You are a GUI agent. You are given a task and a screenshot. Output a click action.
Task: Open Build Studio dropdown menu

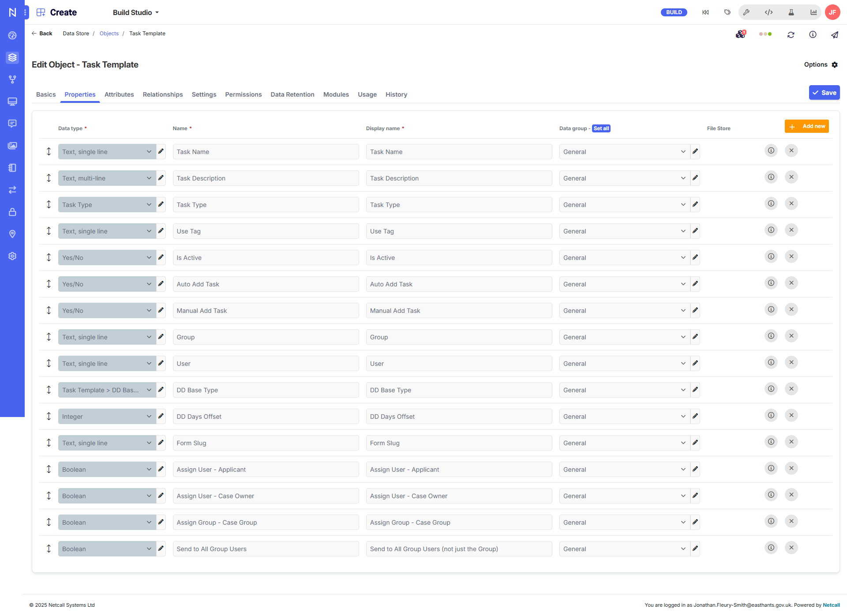pyautogui.click(x=136, y=12)
